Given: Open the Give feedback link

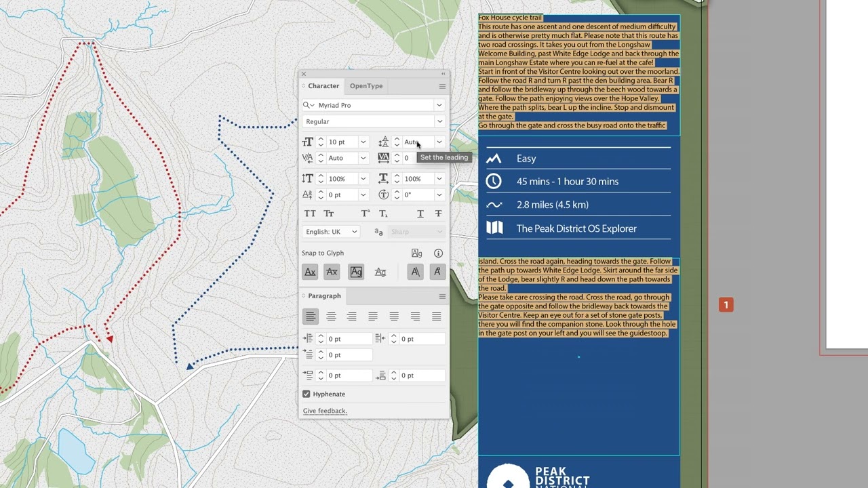Looking at the screenshot, I should coord(325,411).
